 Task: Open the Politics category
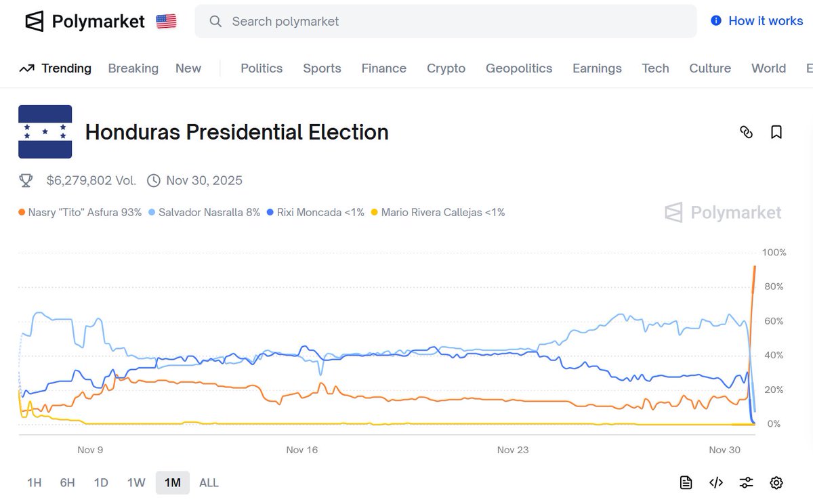[x=262, y=68]
